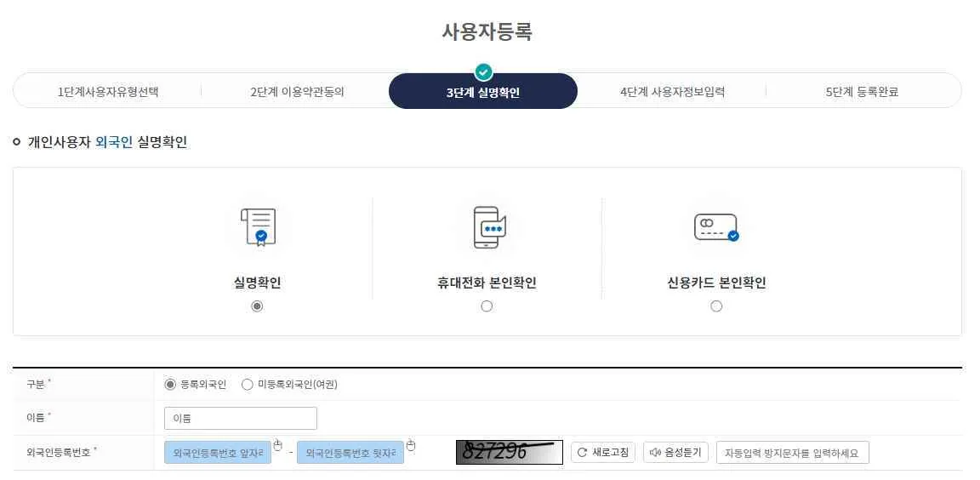Go to step 5단계 등록완료
This screenshot has height=480, width=980.
click(862, 92)
